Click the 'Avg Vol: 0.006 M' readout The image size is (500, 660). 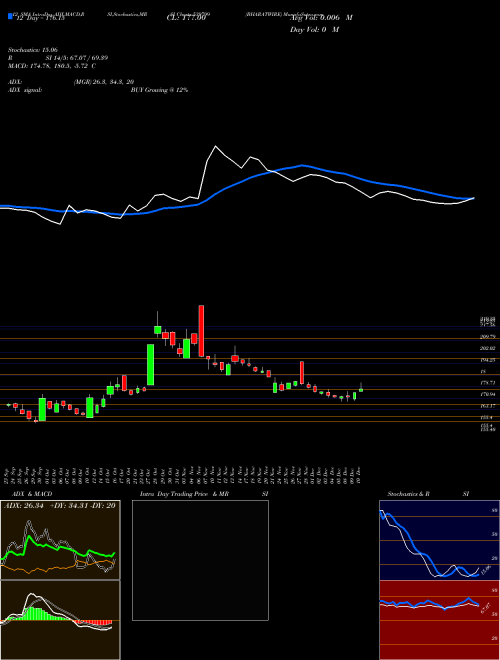pyautogui.click(x=321, y=18)
